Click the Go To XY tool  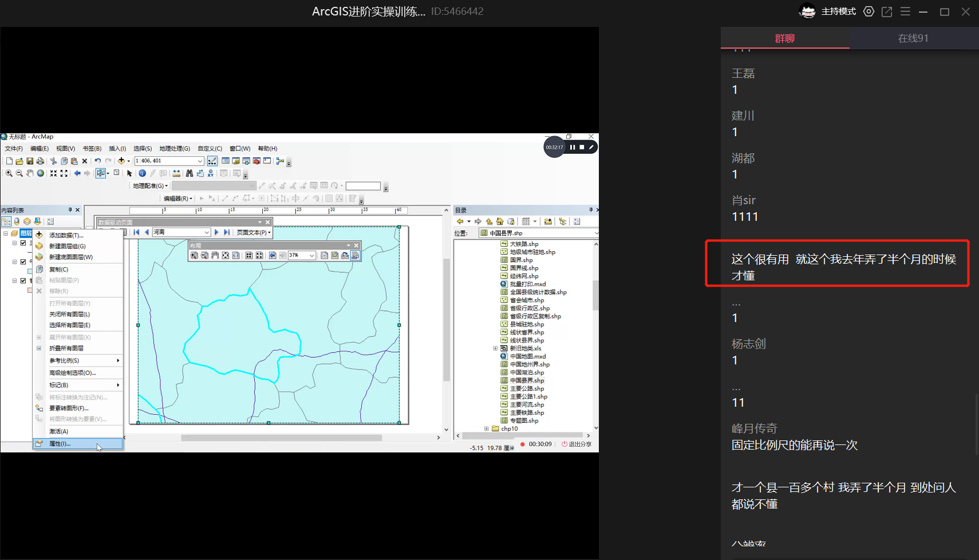[x=211, y=173]
